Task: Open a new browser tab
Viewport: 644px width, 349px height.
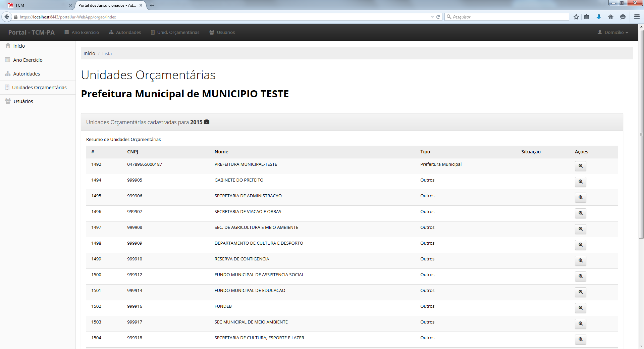Action: [152, 5]
